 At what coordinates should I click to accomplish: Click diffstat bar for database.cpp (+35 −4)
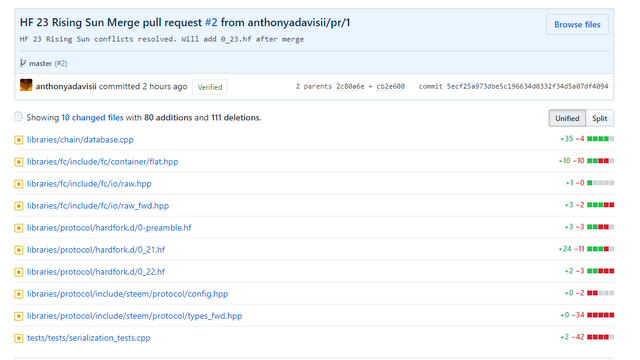pyautogui.click(x=600, y=139)
